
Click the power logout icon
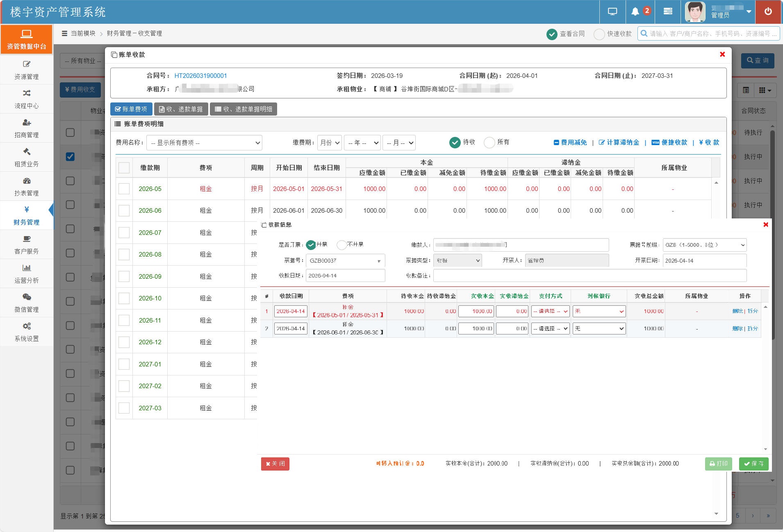(x=768, y=11)
